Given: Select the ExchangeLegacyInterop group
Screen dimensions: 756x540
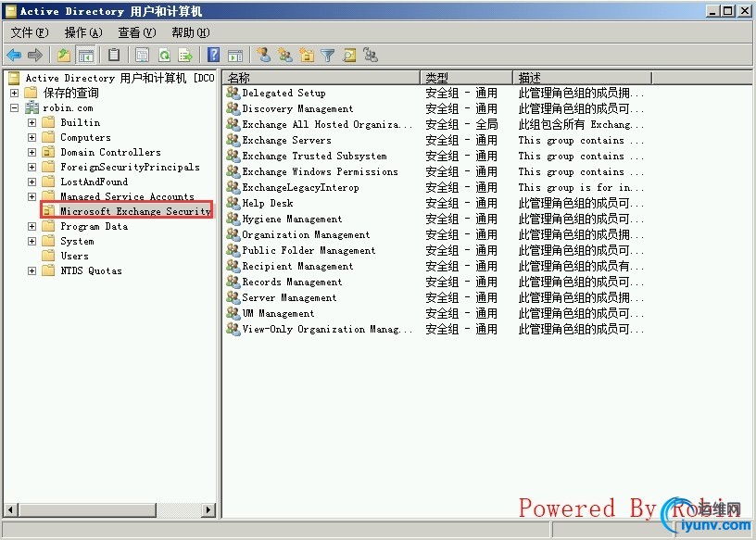Looking at the screenshot, I should click(x=300, y=187).
